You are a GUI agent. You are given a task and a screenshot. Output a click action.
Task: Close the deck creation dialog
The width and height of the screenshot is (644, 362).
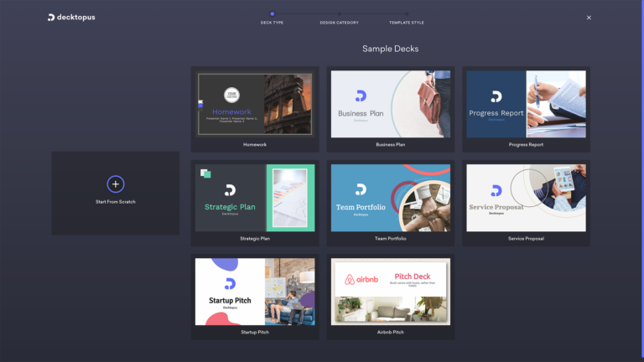pos(589,18)
